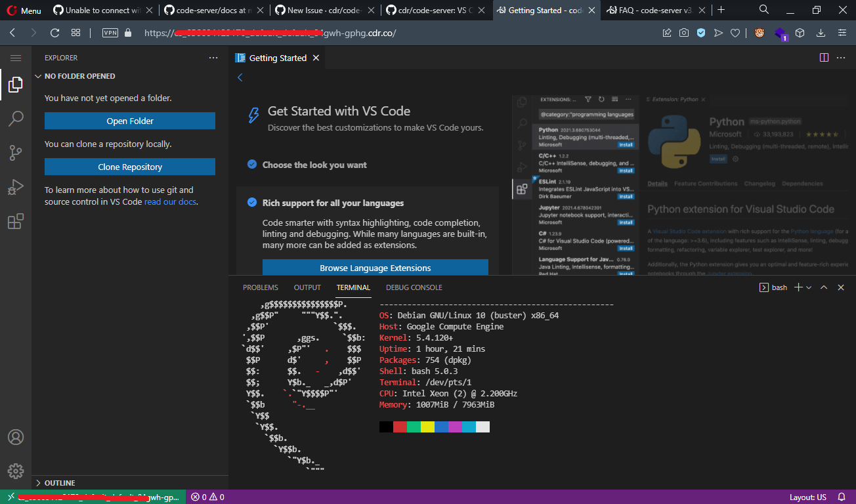Open browser Easy Setup sliders icon
Viewport: 856px width, 504px height.
(x=842, y=33)
